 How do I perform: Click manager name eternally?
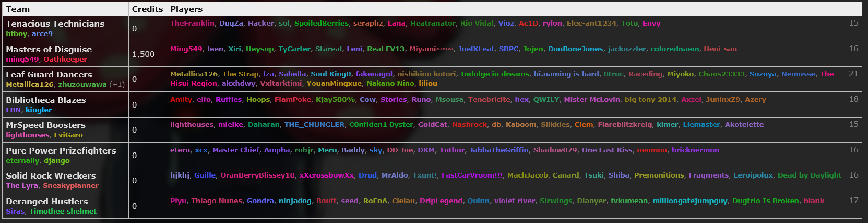22,160
